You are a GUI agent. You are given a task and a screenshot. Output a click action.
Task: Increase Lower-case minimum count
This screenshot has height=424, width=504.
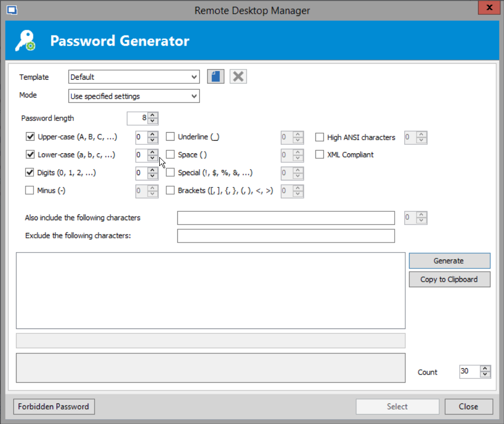point(152,152)
